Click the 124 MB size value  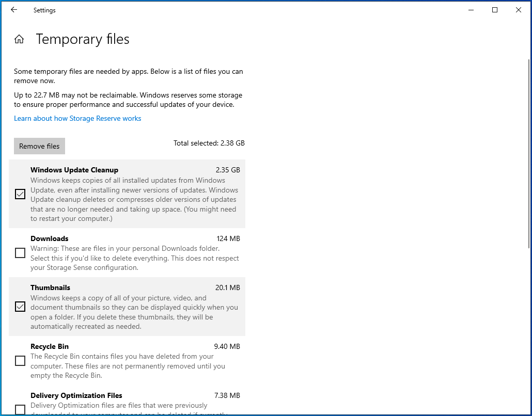pyautogui.click(x=228, y=238)
